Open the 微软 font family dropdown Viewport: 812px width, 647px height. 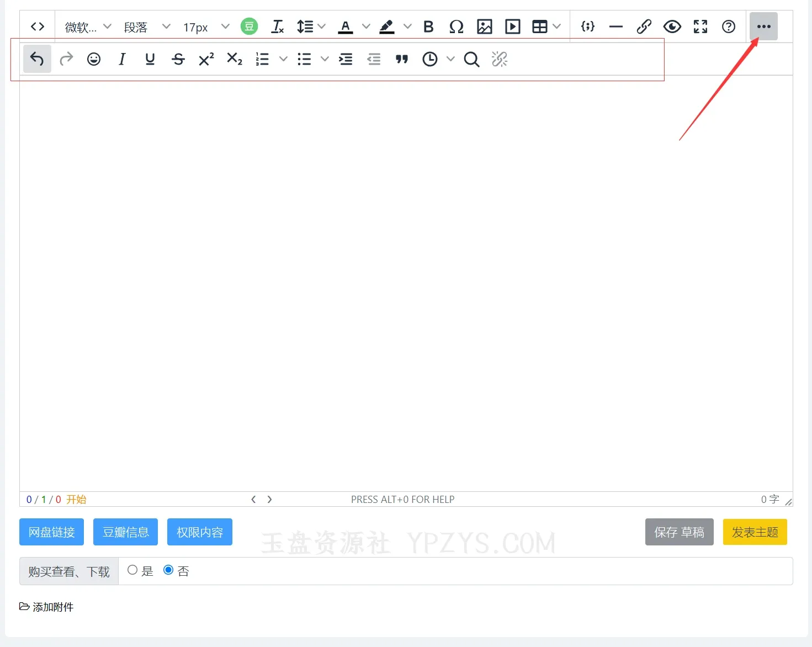click(x=88, y=27)
